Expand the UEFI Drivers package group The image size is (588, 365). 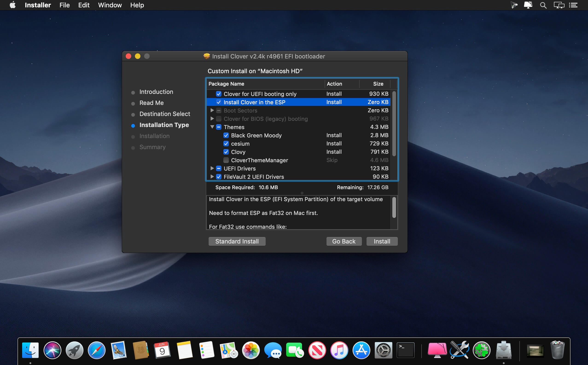[212, 168]
